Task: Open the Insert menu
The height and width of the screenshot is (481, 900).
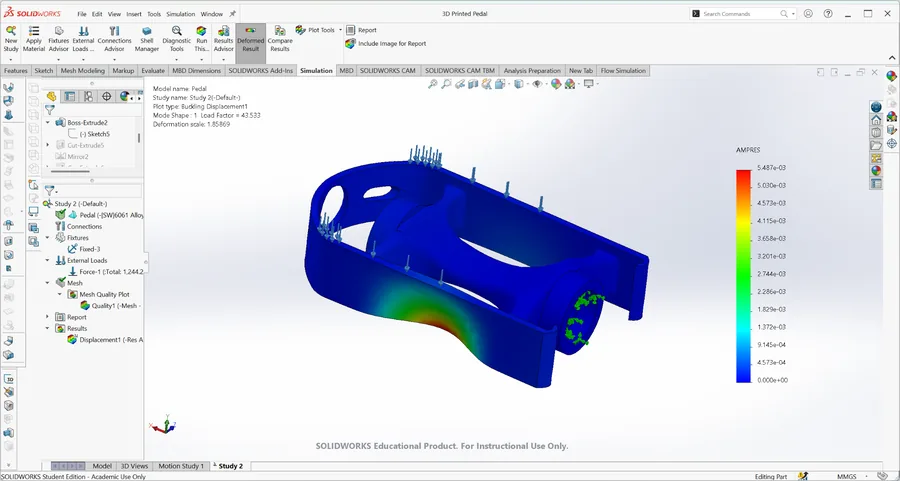Action: click(134, 14)
